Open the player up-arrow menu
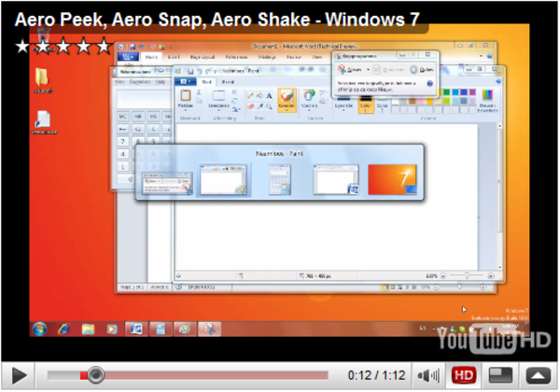This screenshot has height=392, width=560. 539,375
